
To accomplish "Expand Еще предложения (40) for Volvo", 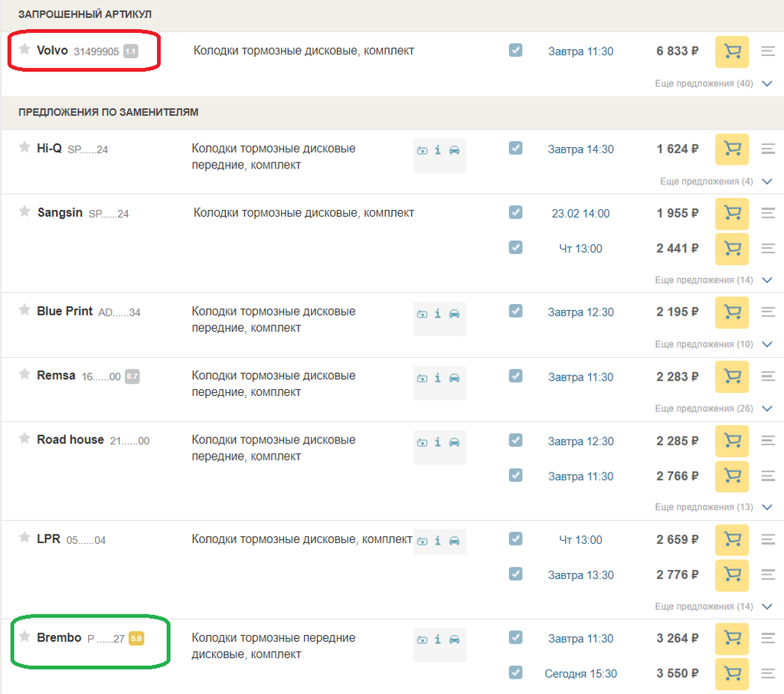I will click(714, 83).
